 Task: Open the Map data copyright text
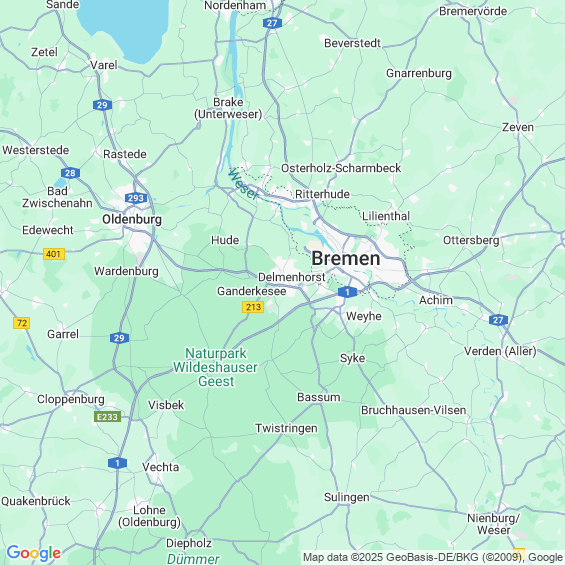tap(433, 557)
